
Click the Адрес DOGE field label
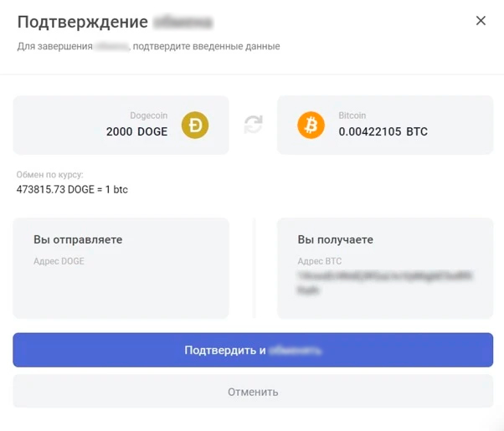coord(59,261)
